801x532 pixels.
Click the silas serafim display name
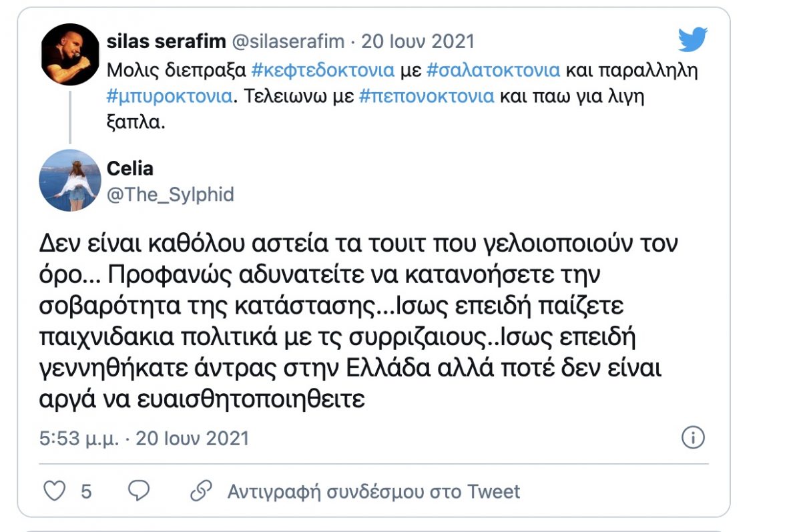point(166,41)
